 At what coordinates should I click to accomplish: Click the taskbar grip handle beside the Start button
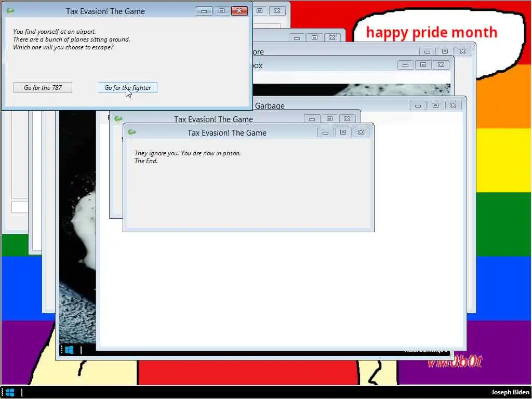pyautogui.click(x=2, y=393)
